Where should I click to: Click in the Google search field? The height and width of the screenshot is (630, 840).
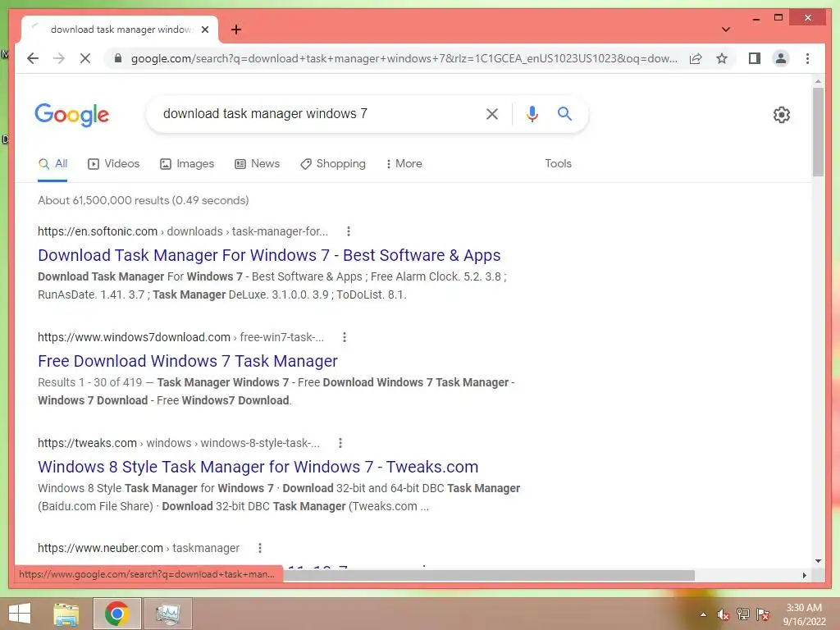coord(316,113)
